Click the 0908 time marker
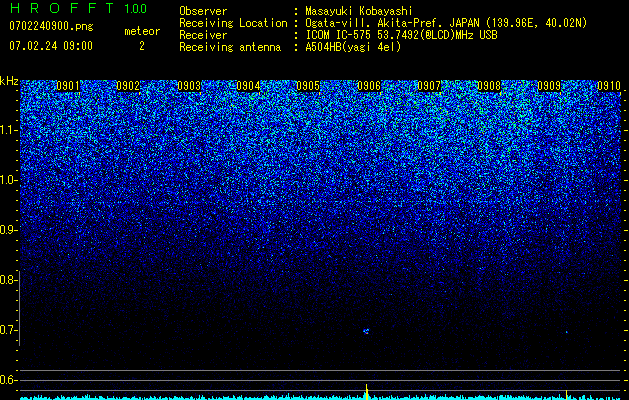 tap(489, 86)
